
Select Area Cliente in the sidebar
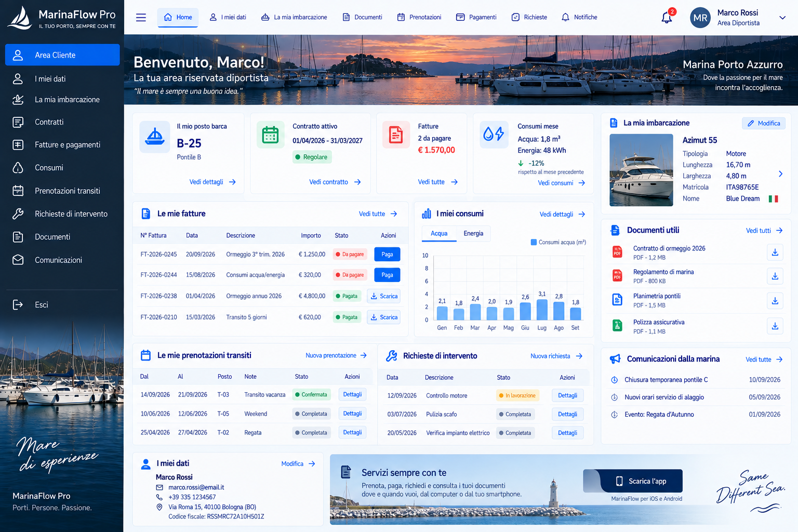pyautogui.click(x=62, y=55)
